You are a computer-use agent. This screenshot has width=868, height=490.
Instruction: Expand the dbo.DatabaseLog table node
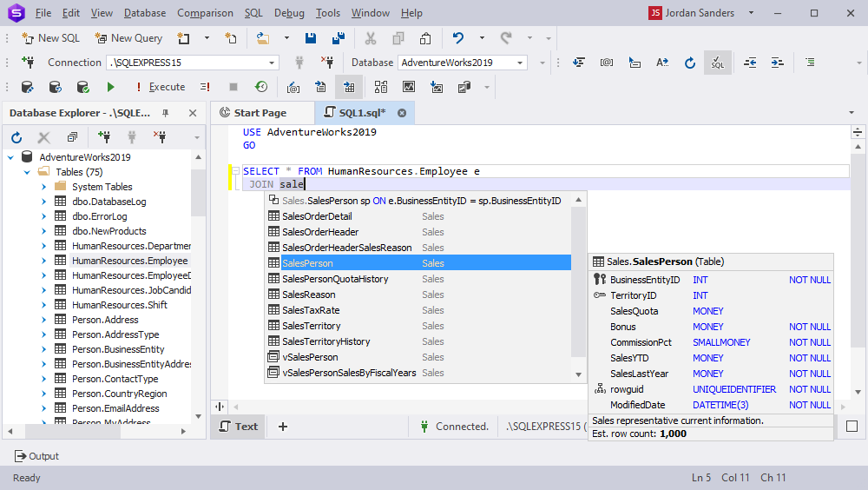click(x=43, y=202)
